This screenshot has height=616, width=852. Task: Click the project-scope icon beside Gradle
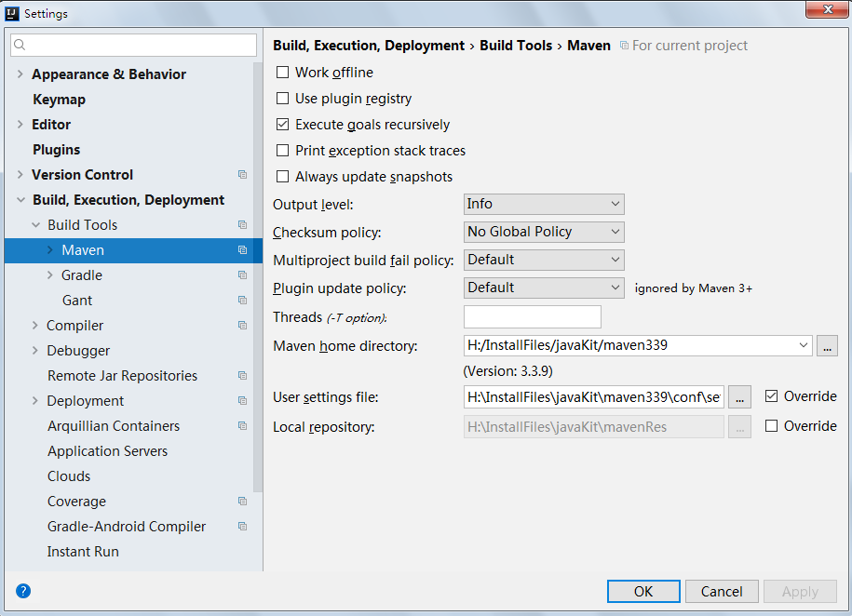242,275
